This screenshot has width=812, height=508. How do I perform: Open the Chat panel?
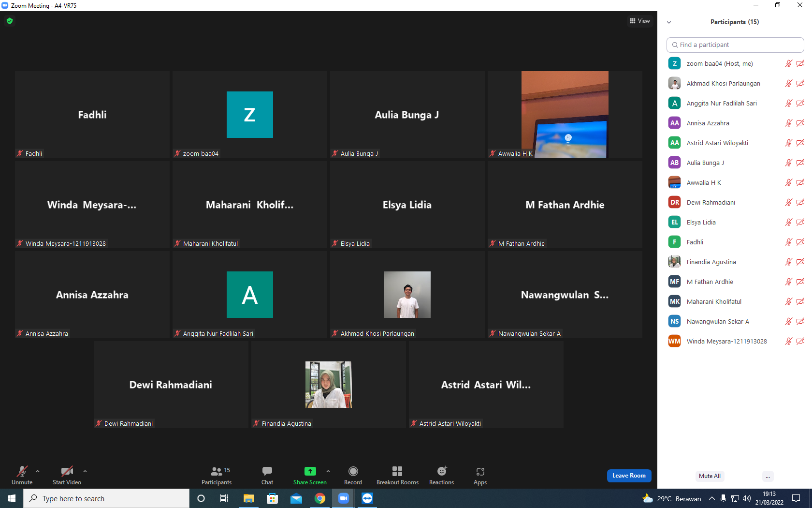point(267,475)
